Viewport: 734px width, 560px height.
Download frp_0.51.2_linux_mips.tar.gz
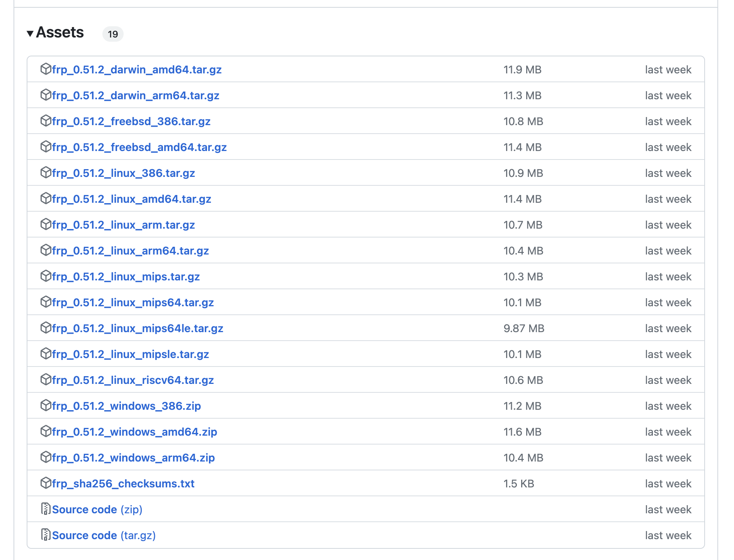pyautogui.click(x=126, y=277)
